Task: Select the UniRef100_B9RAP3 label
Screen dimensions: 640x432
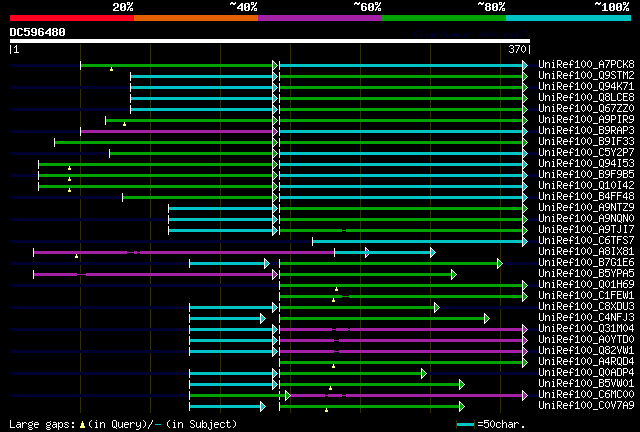Action: coord(586,131)
